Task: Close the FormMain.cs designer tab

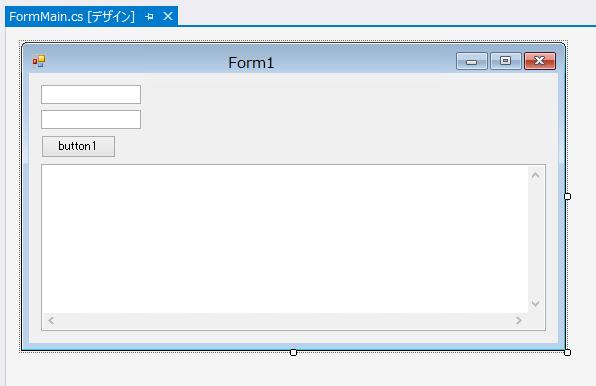Action: point(168,16)
